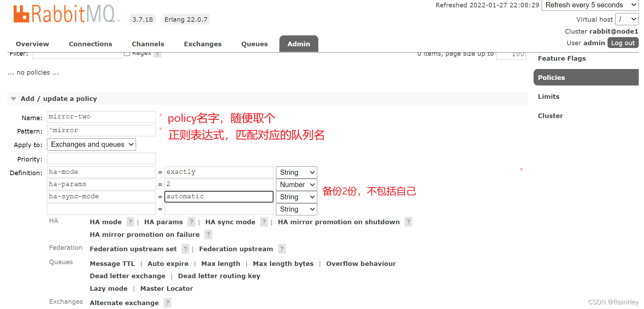Change Number type dropdown for ha-params
Image resolution: width=644 pixels, height=309 pixels.
pos(296,185)
